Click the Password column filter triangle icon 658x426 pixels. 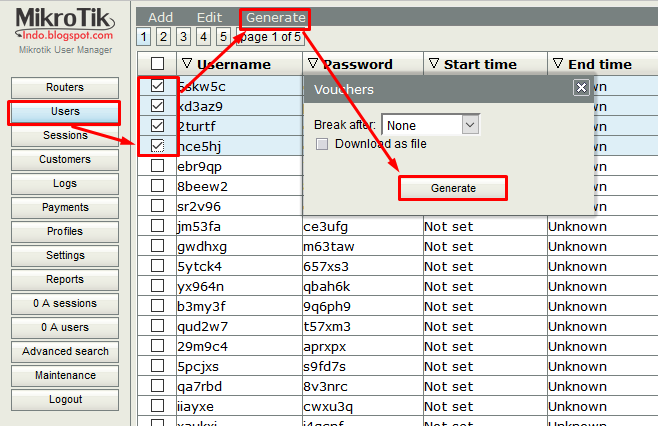coord(311,64)
